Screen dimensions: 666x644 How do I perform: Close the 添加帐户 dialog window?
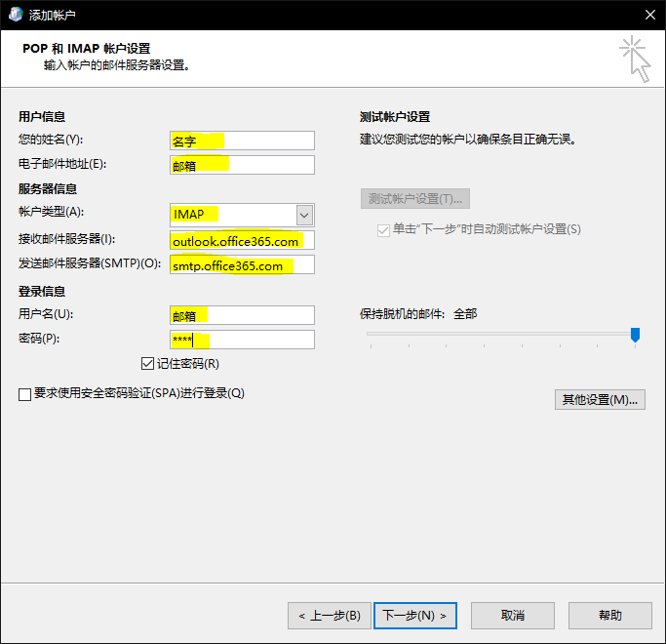coord(649,15)
